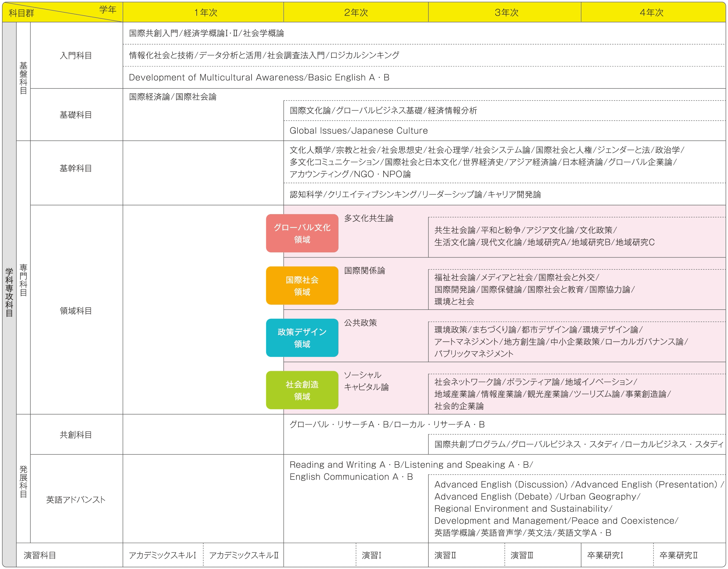Click Global Issues/Japanese Culture text

(359, 131)
